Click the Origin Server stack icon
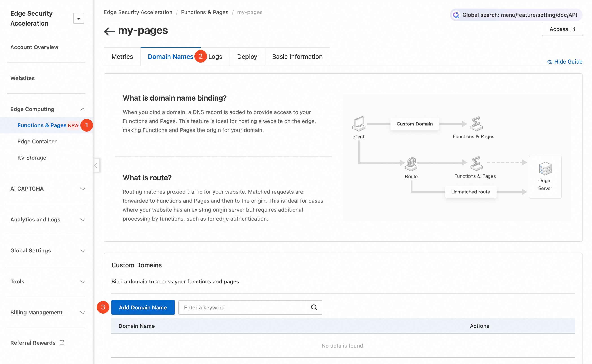This screenshot has width=592, height=364. [x=545, y=168]
